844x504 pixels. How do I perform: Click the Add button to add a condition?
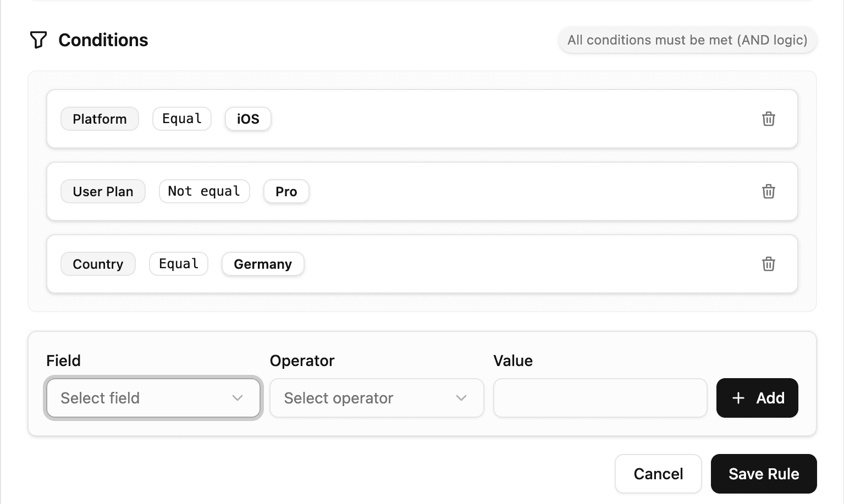pos(757,398)
